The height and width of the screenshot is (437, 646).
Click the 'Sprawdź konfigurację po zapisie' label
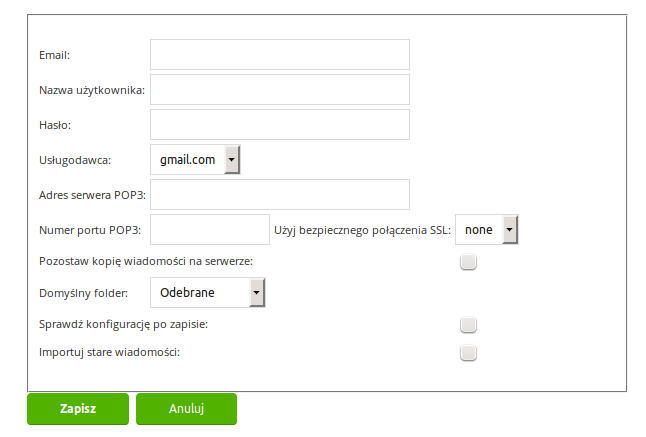click(123, 325)
